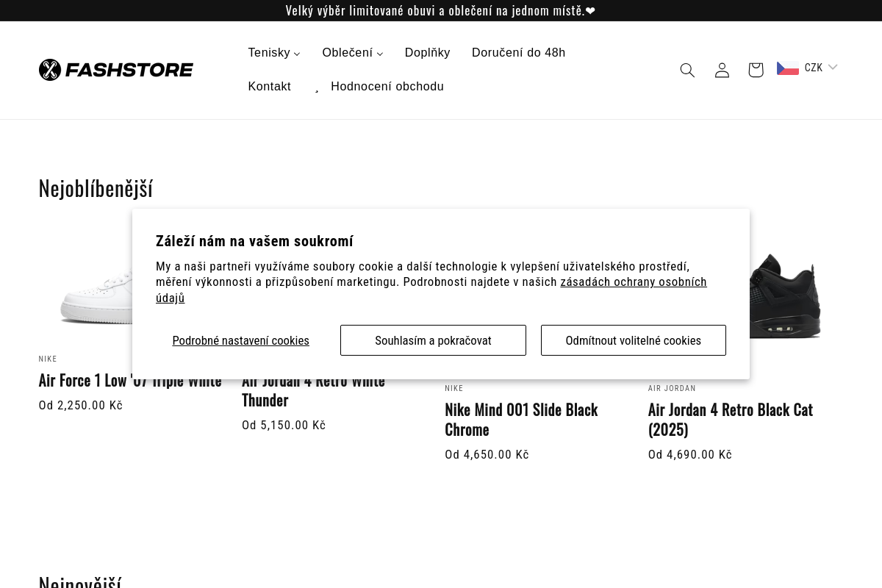The height and width of the screenshot is (588, 882).
Task: Go to homepage via Fashstore logo
Action: pos(116,70)
